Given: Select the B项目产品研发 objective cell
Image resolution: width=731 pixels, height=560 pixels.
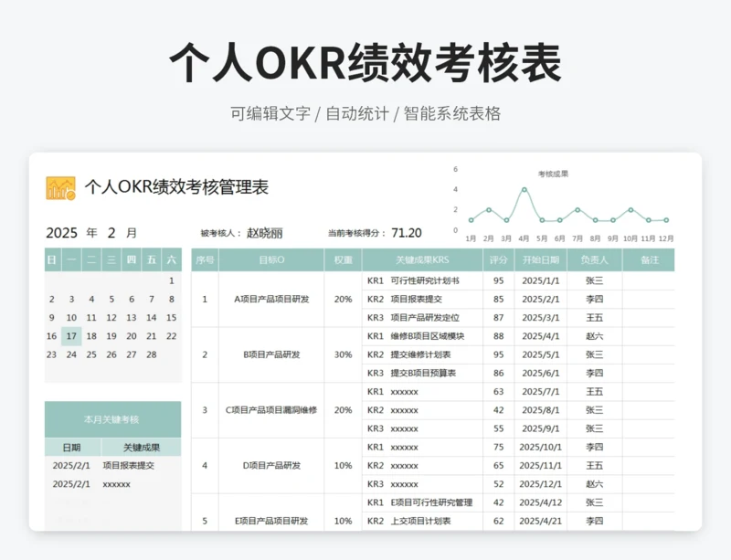Looking at the screenshot, I should pyautogui.click(x=271, y=354).
